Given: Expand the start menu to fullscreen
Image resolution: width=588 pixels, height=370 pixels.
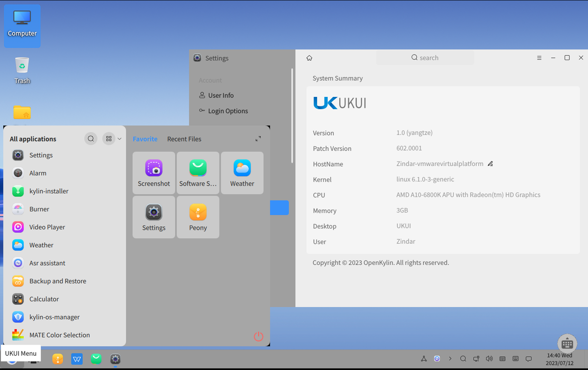Looking at the screenshot, I should coord(258,139).
